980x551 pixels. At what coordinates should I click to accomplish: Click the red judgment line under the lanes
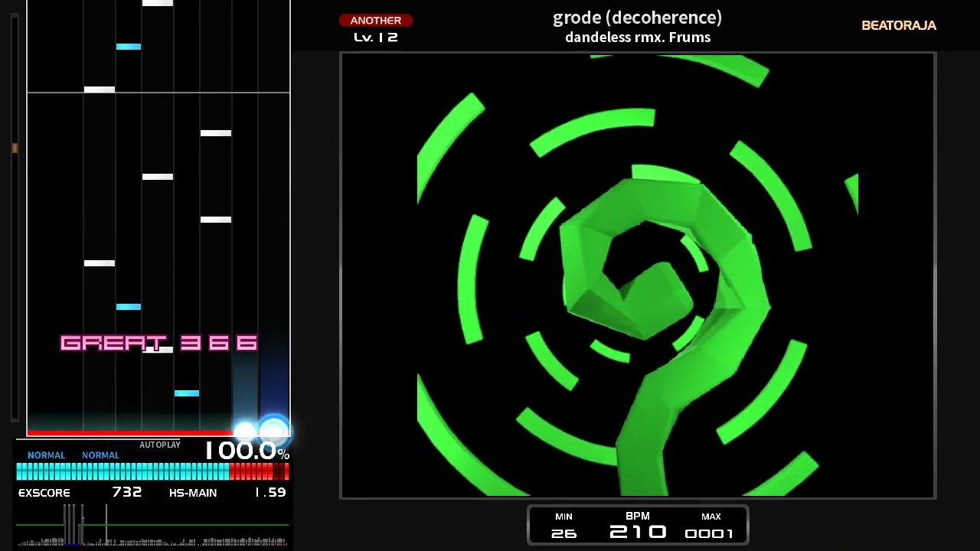(x=130, y=433)
